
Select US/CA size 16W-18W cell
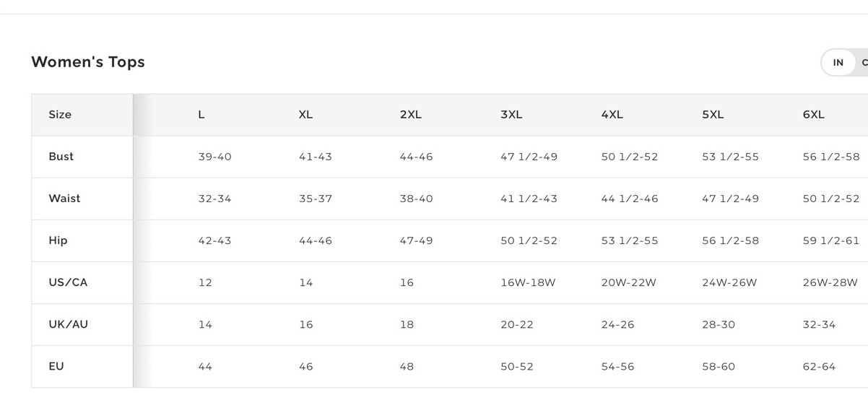pos(528,282)
